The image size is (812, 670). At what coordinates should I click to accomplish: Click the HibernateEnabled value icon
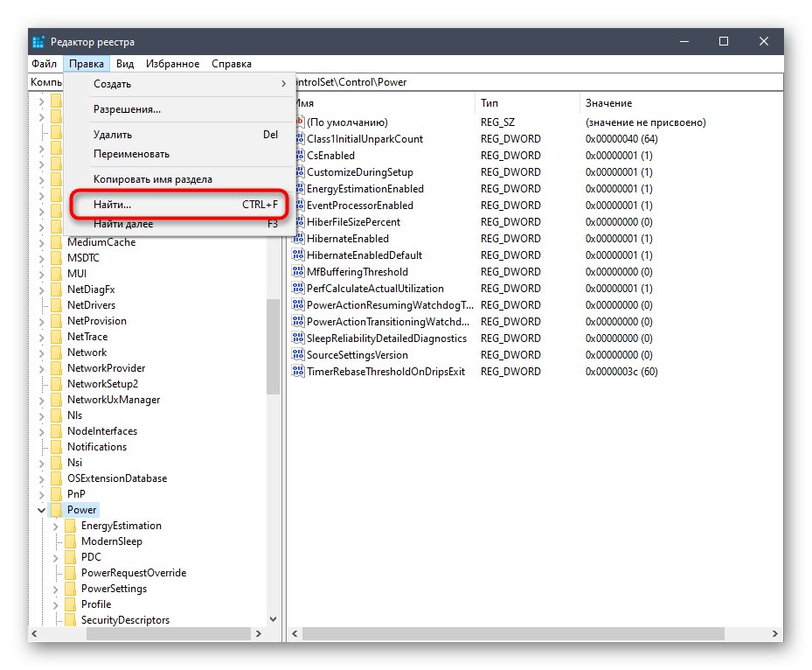coord(298,239)
